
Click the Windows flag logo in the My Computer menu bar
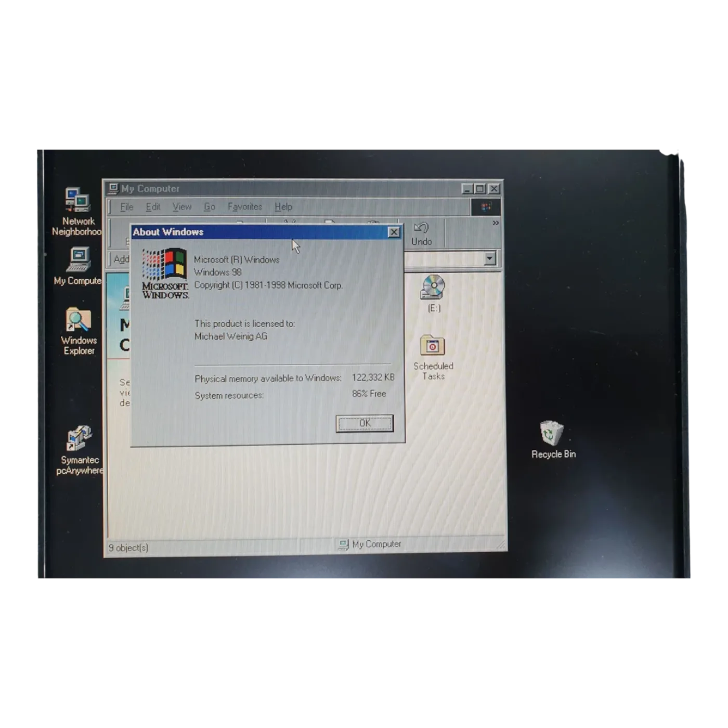(486, 207)
